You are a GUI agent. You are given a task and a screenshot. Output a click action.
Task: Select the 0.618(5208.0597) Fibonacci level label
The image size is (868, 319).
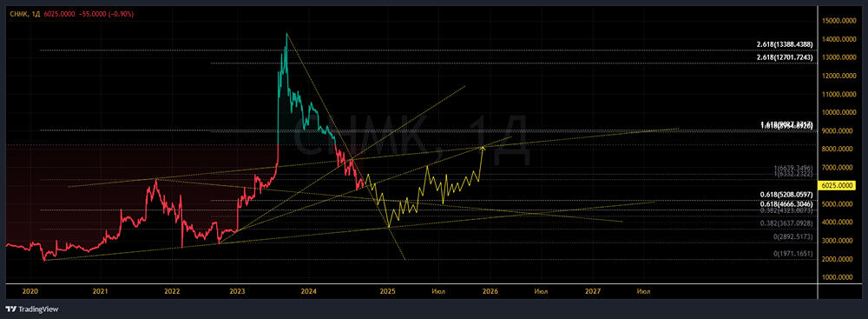tap(786, 196)
